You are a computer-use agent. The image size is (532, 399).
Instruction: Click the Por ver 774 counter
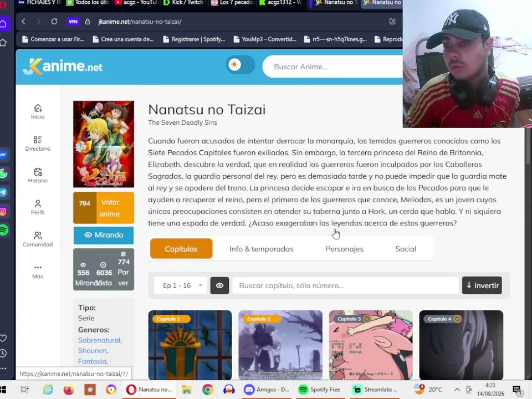click(123, 268)
